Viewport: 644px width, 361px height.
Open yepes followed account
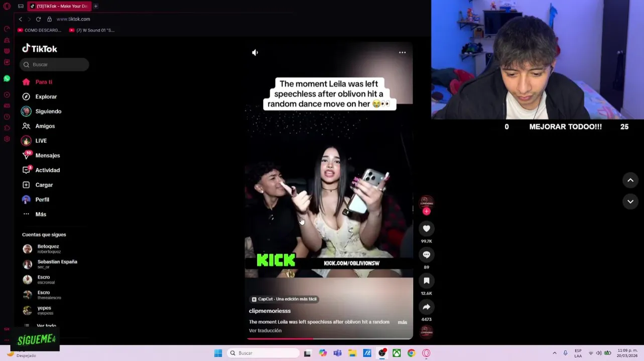(38, 310)
